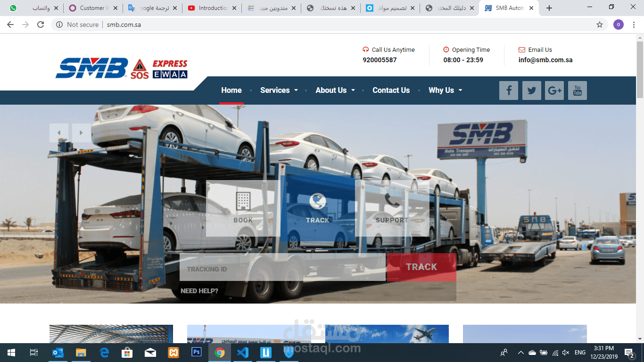Select the BOOK tile with building icon
The width and height of the screenshot is (644, 362).
point(243,208)
